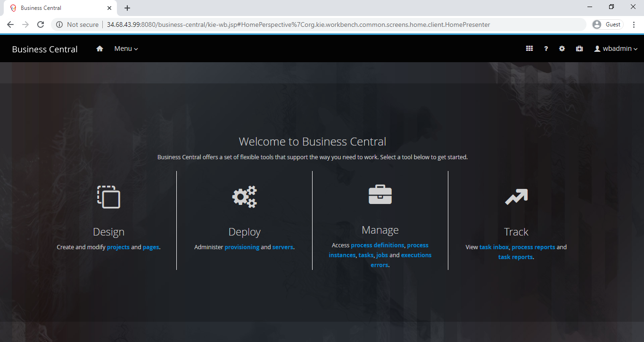The height and width of the screenshot is (342, 644).
Task: View site info for Not secure warning
Action: click(x=77, y=24)
